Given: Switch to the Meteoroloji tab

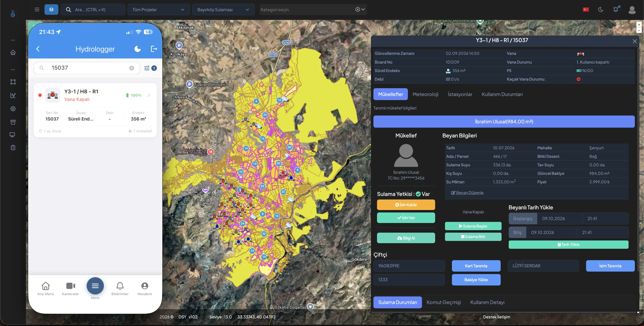Looking at the screenshot, I should tap(425, 94).
